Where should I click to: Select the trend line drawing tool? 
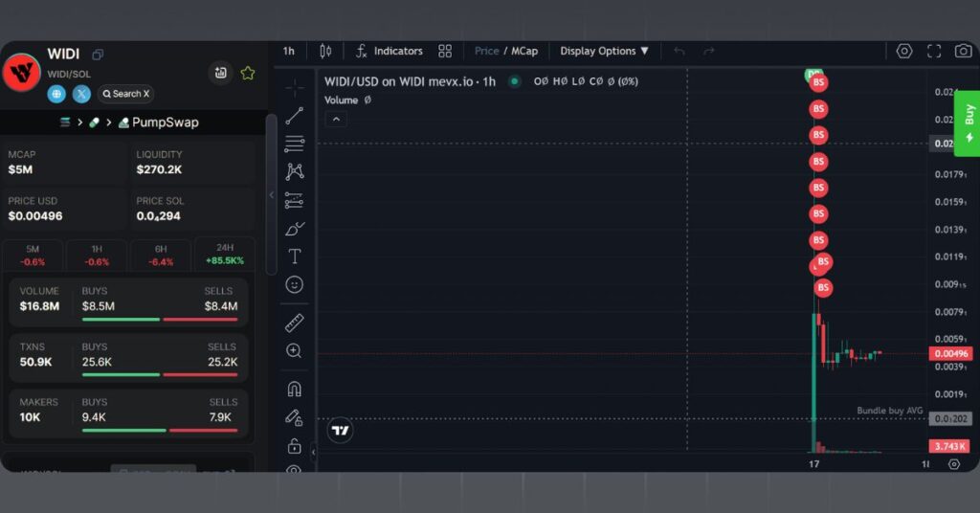(295, 116)
